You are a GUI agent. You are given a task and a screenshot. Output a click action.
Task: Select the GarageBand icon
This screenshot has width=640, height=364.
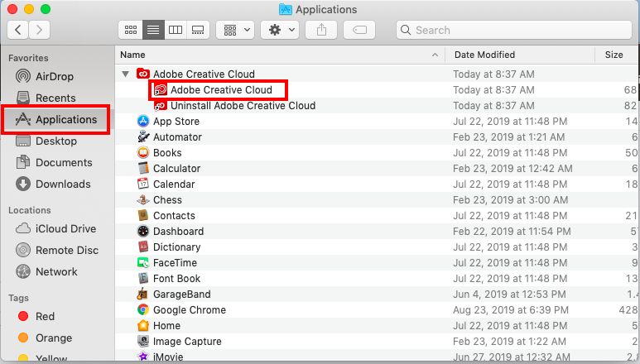[143, 294]
